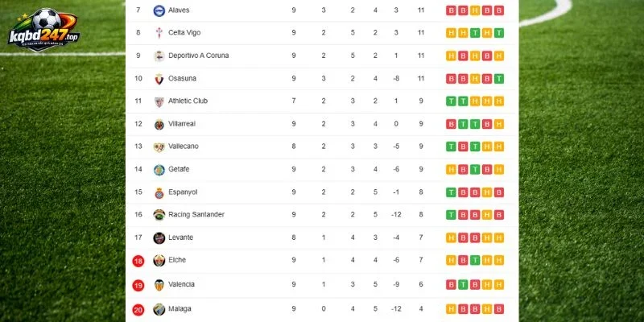Select Osasuna's last green T result badge

(499, 79)
